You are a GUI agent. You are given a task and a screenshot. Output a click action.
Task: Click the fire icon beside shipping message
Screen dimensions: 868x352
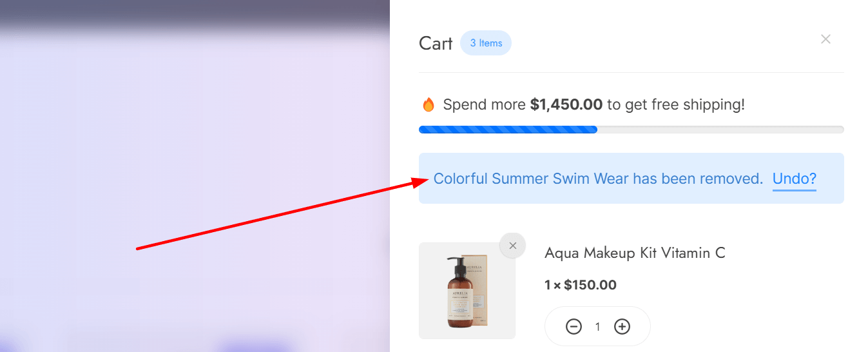coord(428,104)
